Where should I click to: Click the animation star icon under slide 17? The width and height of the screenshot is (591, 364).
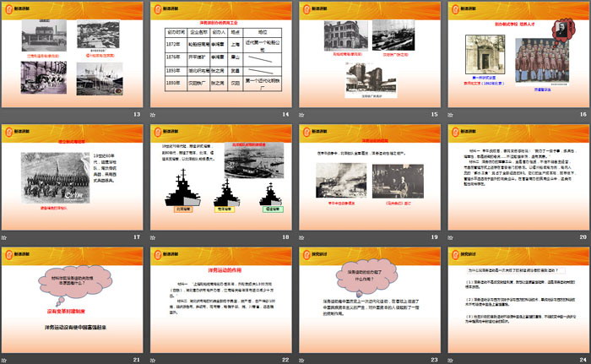(x=3, y=237)
